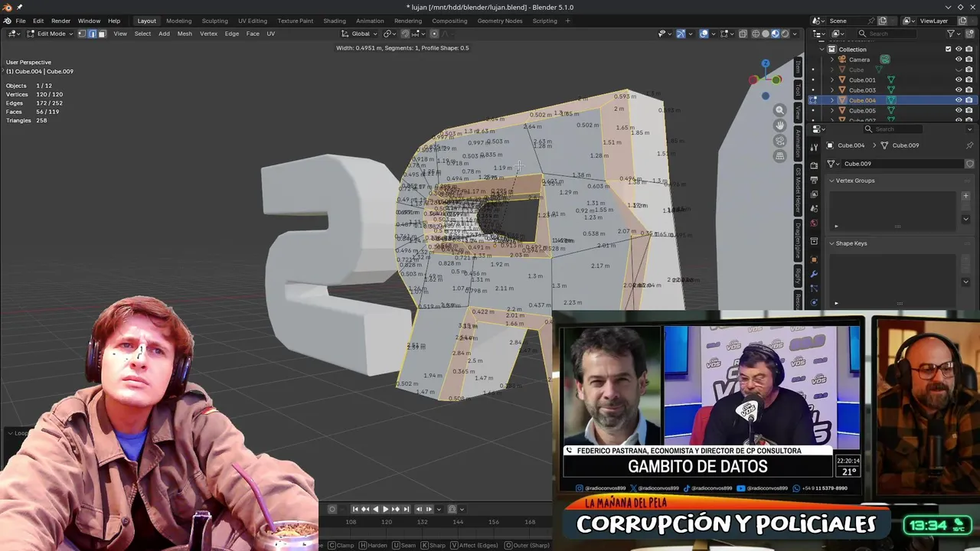This screenshot has height=551, width=980.
Task: Open the Edit Mode dropdown
Action: click(50, 34)
